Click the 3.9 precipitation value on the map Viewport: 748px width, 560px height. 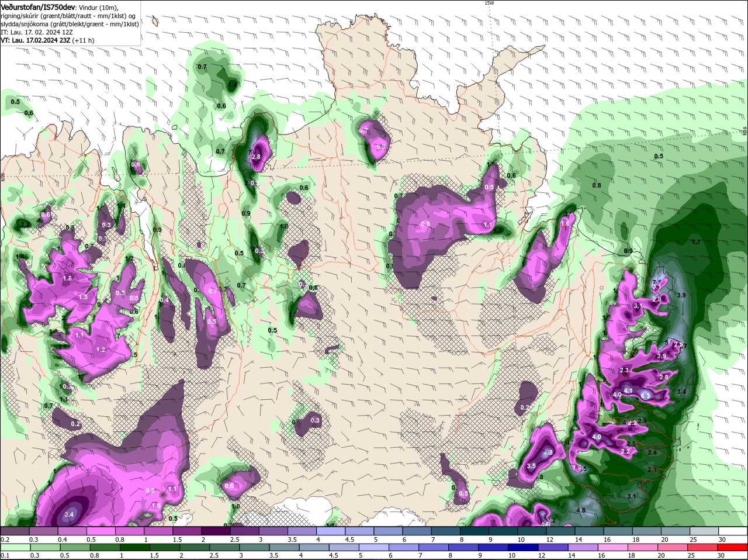(x=681, y=296)
